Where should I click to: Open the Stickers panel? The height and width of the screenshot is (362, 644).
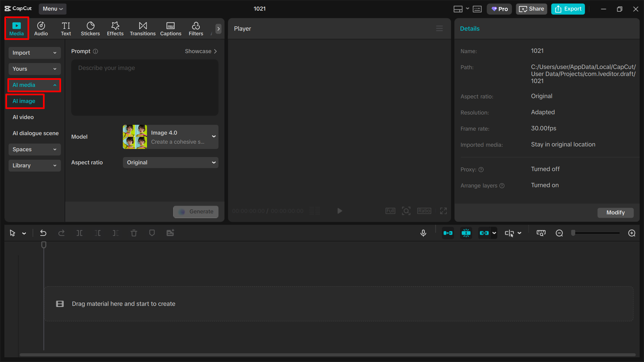[x=90, y=28]
